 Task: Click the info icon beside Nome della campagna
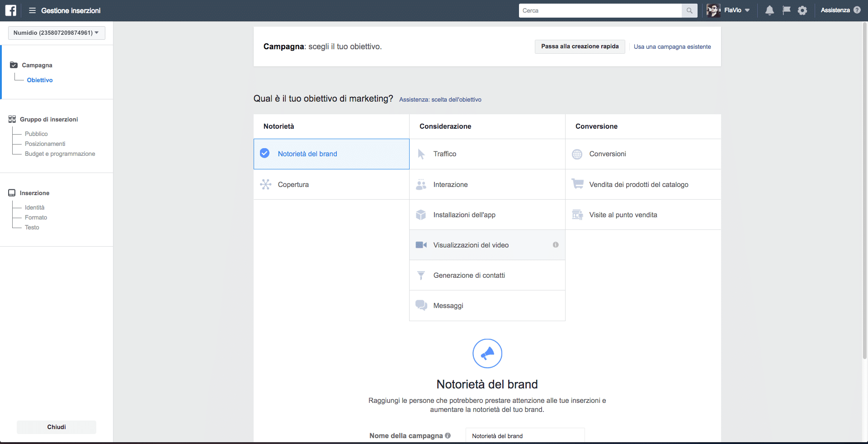pos(448,435)
